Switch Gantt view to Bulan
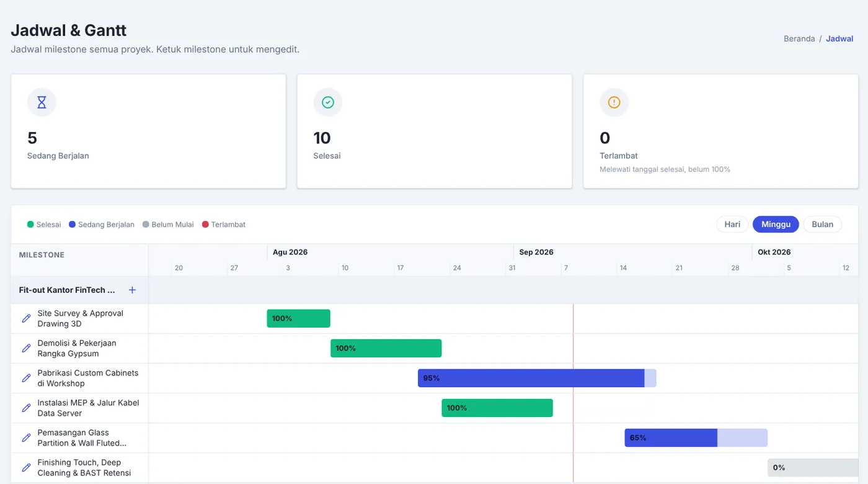Screen dimensions: 868x484 [823, 224]
